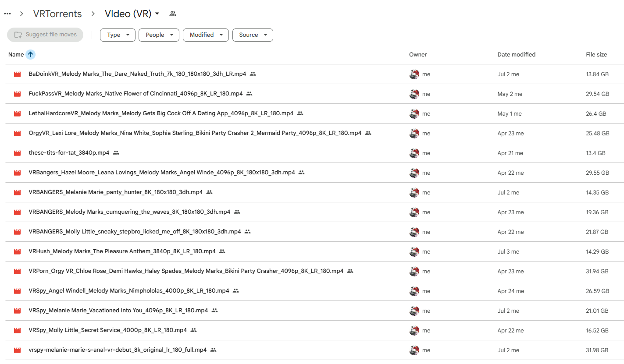Click the May 2 me date cell
Viewport: 624px width, 364px height.
pyautogui.click(x=510, y=94)
